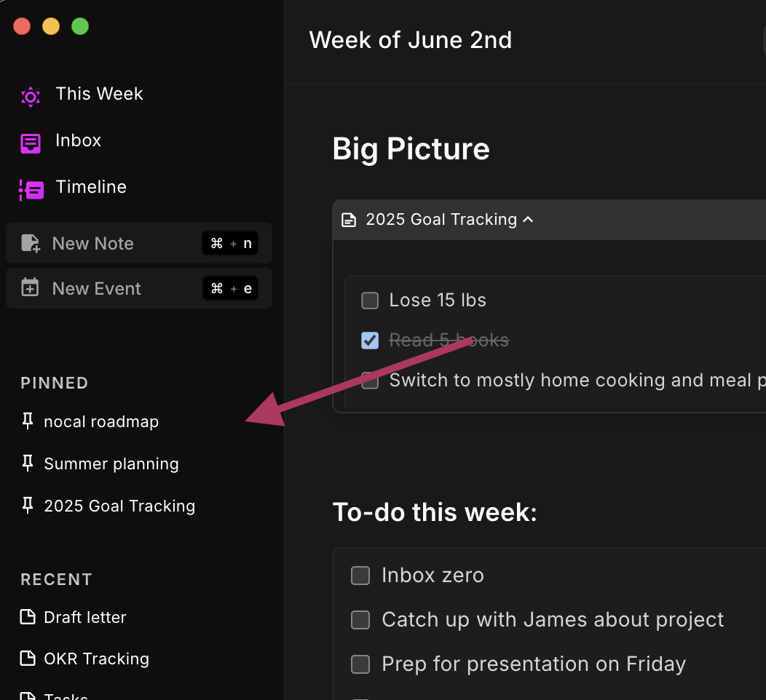The width and height of the screenshot is (766, 700).
Task: Open the pinned 2025 Goal Tracking note
Action: 119,506
